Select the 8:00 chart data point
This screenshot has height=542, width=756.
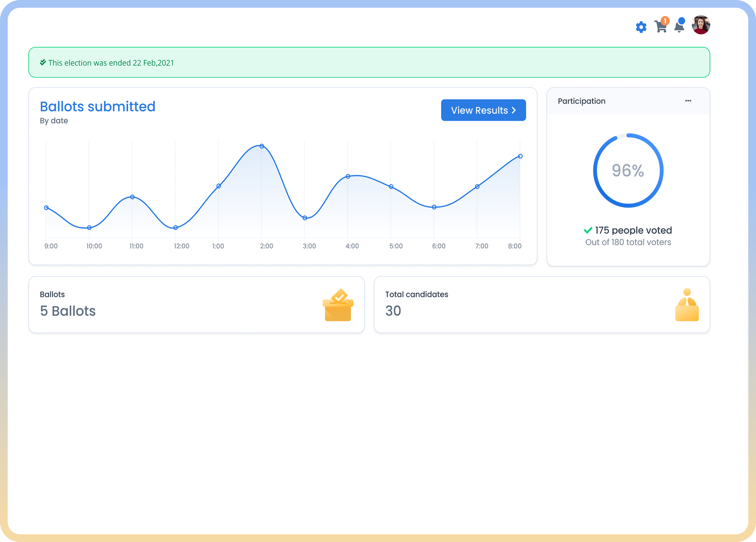click(x=520, y=156)
